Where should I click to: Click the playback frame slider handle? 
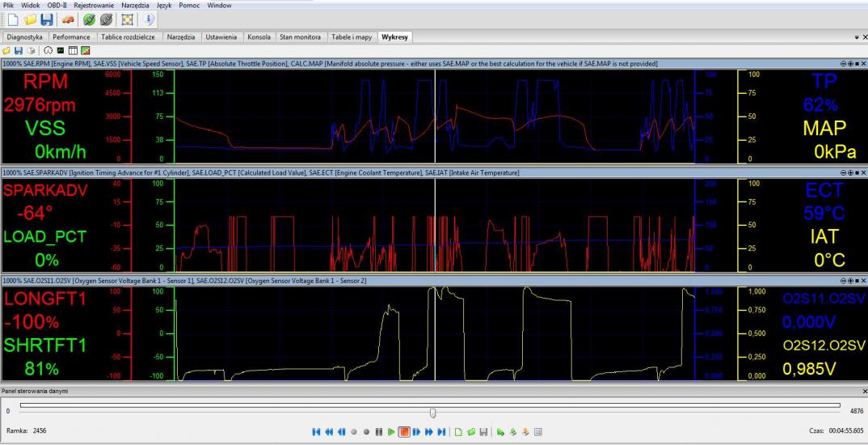433,412
